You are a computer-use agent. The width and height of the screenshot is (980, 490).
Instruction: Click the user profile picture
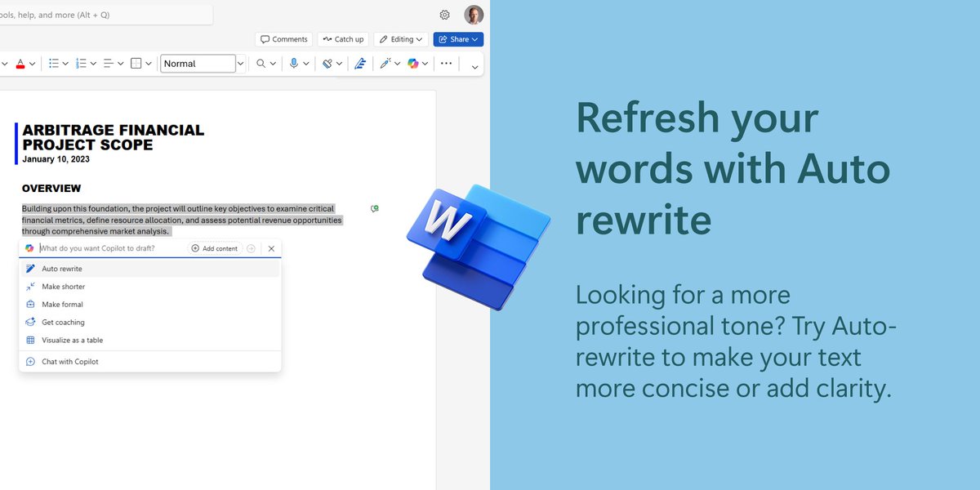pyautogui.click(x=474, y=15)
